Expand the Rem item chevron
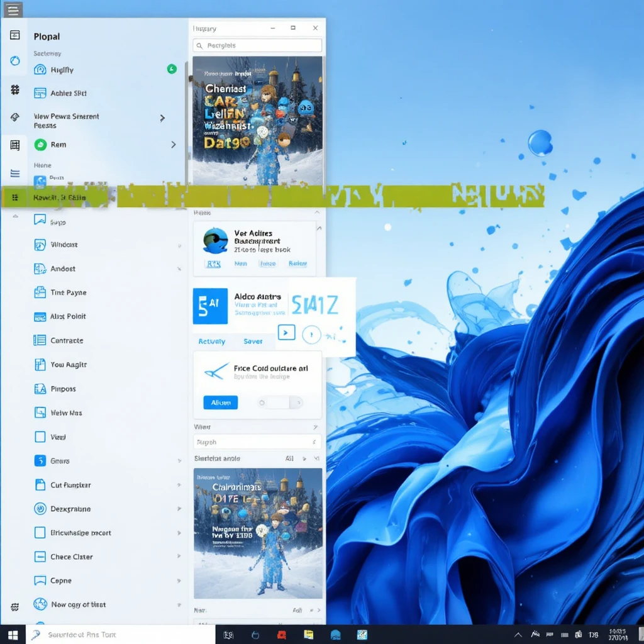Screen dimensions: 644x644 pyautogui.click(x=174, y=145)
